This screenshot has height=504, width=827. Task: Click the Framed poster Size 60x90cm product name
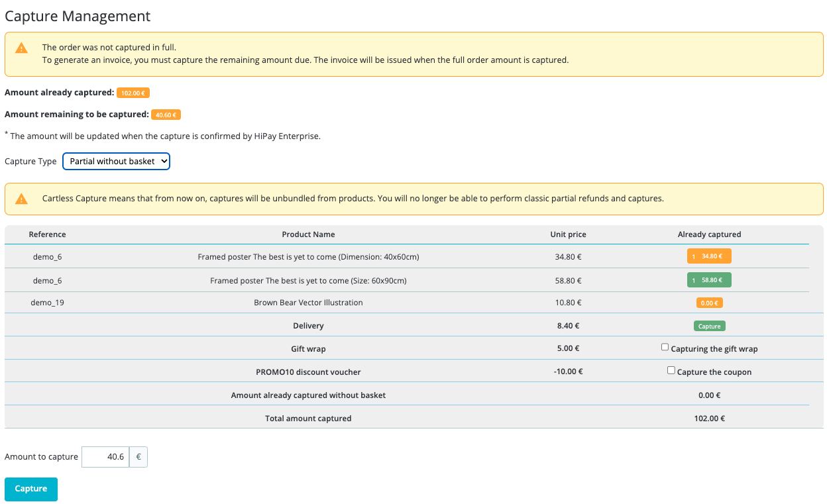coord(308,281)
